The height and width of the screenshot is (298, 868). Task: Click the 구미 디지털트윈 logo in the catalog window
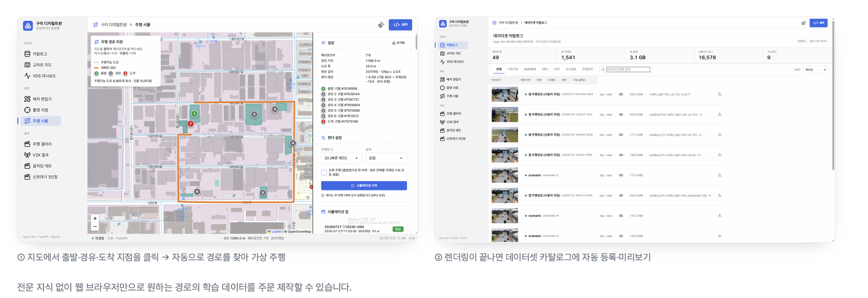click(442, 23)
